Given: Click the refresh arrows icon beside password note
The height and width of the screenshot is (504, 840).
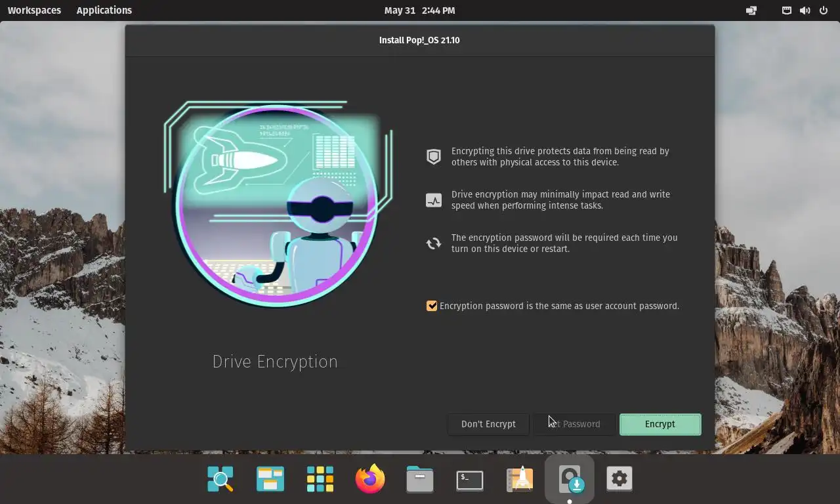Looking at the screenshot, I should pos(434,243).
